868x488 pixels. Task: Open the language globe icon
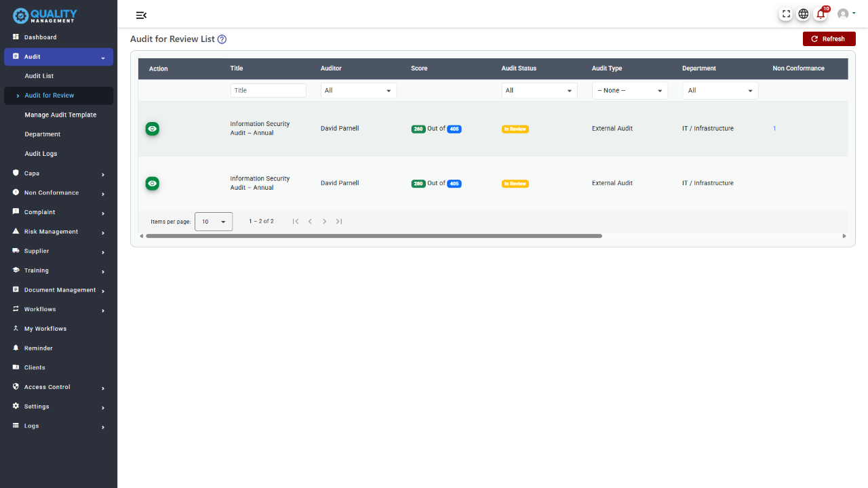[x=803, y=14]
